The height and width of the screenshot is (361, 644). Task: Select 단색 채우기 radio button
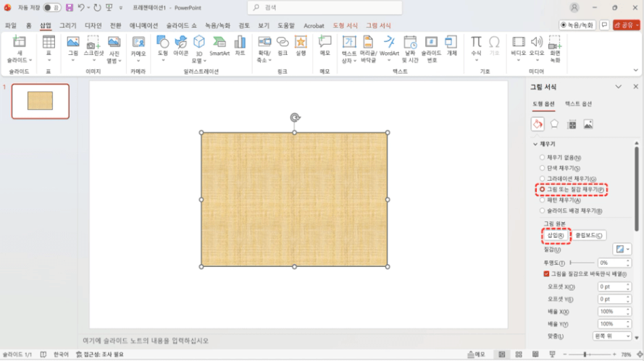543,168
